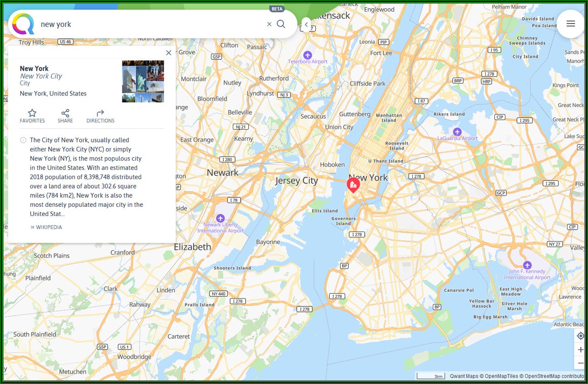Click the Elizabeth city label
The height and width of the screenshot is (384, 588).
click(x=192, y=247)
